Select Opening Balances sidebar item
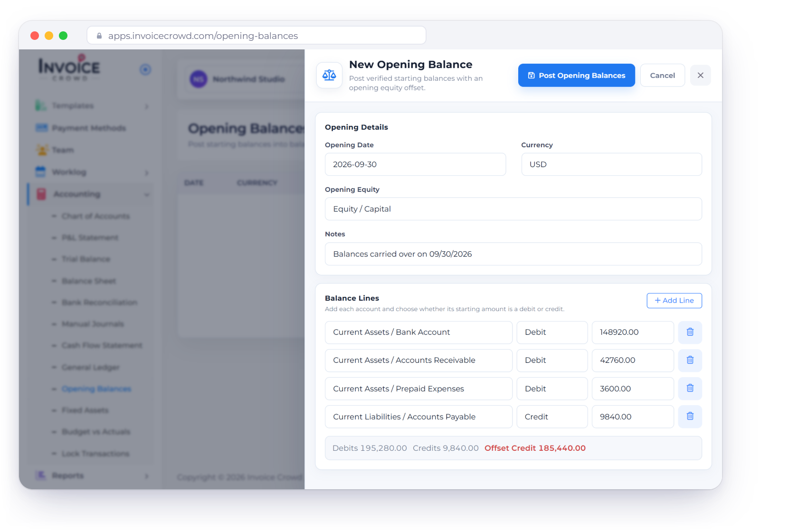The width and height of the screenshot is (798, 532). click(x=96, y=389)
